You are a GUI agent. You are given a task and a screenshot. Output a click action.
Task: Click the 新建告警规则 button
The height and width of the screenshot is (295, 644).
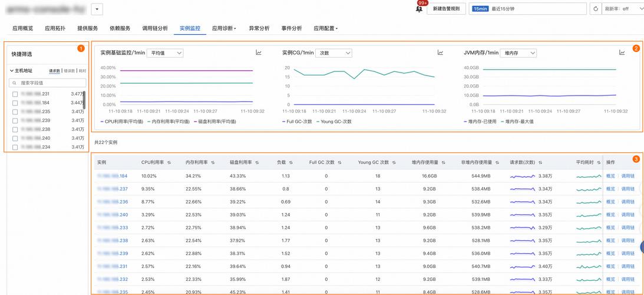(446, 9)
